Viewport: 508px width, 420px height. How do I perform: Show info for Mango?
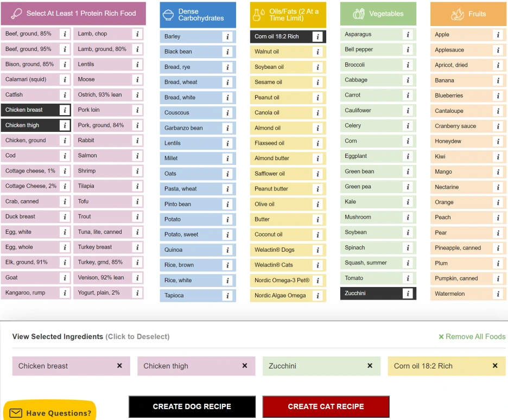(498, 172)
